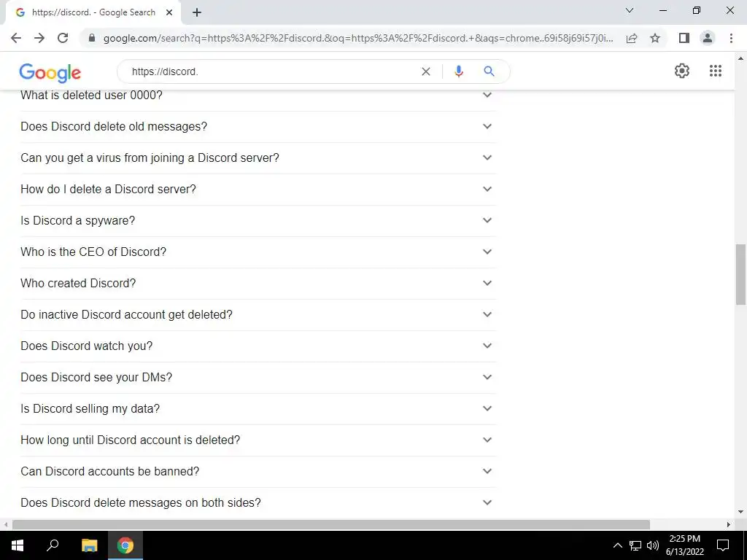The width and height of the screenshot is (747, 560).
Task: Bookmark this tab with the star
Action: [655, 38]
